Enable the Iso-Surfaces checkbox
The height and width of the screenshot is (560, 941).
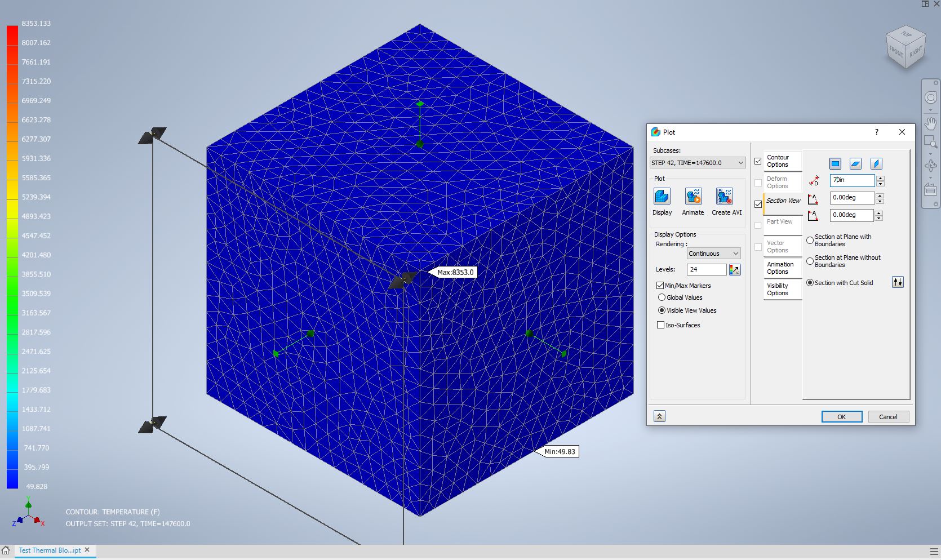click(x=660, y=325)
